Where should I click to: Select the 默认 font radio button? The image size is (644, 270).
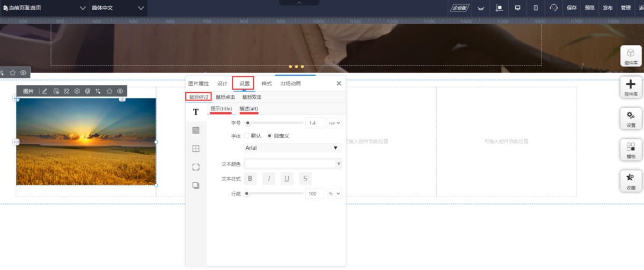247,136
